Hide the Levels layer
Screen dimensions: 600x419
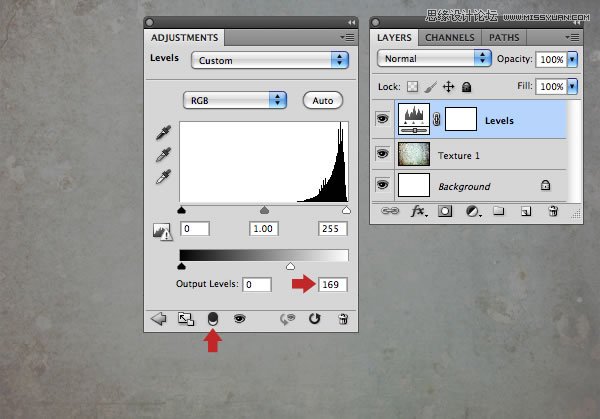click(x=382, y=120)
